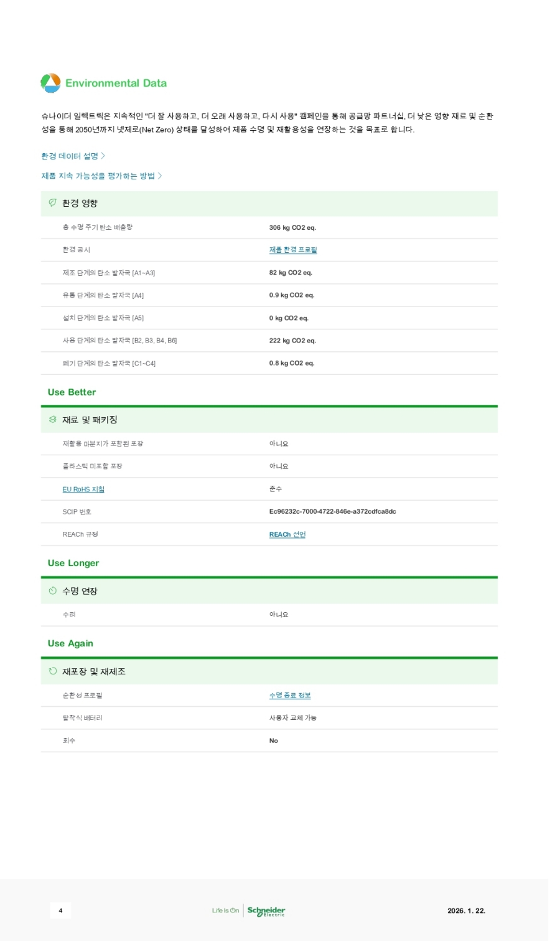Viewport: 560px width, 941px height.
Task: Select the Use Again section heading
Action: [70, 643]
